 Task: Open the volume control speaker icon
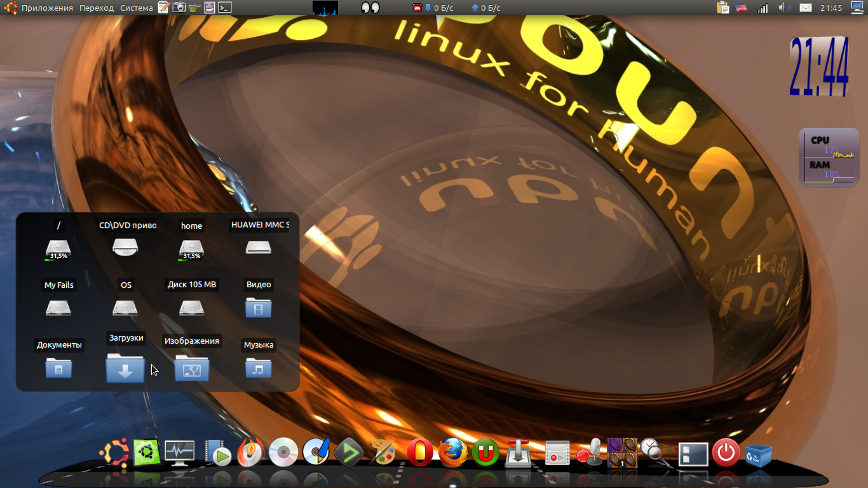click(785, 8)
